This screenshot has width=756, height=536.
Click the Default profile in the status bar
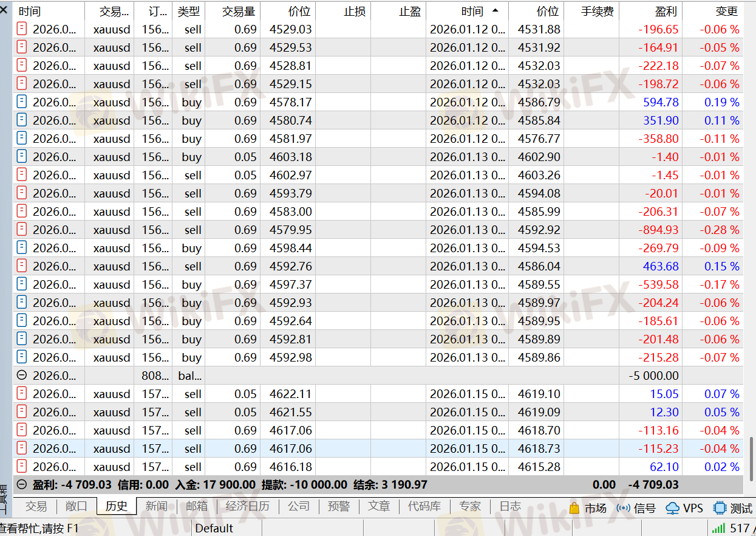click(214, 528)
